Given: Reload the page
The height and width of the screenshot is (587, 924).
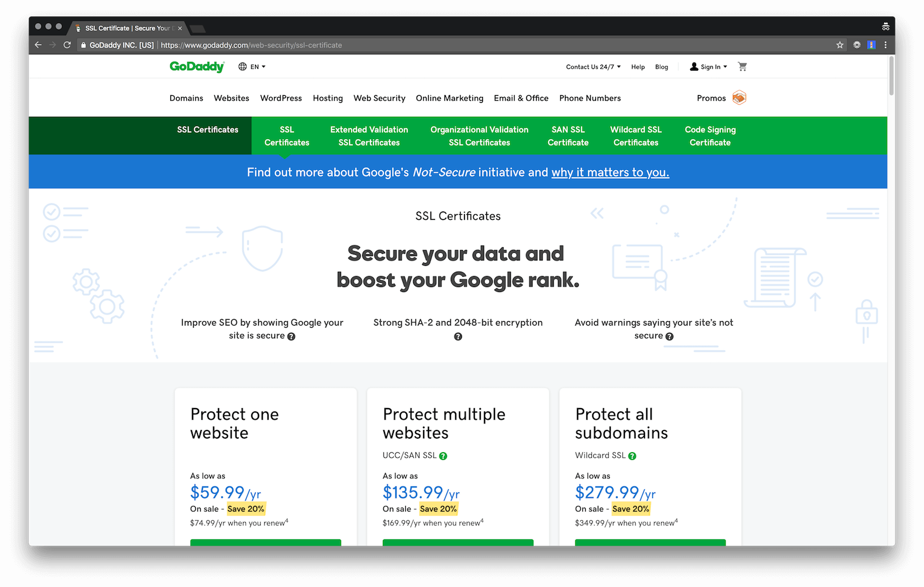Looking at the screenshot, I should pyautogui.click(x=66, y=45).
